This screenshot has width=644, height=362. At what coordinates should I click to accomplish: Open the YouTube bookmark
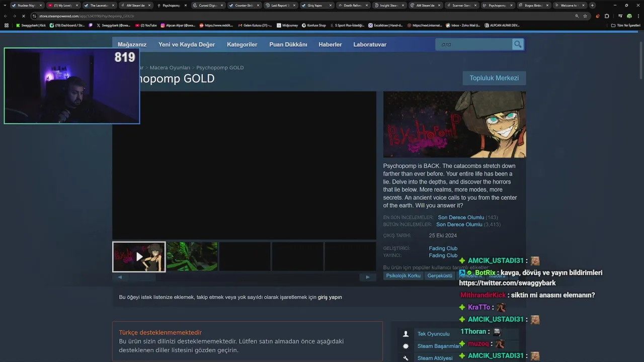tap(146, 25)
